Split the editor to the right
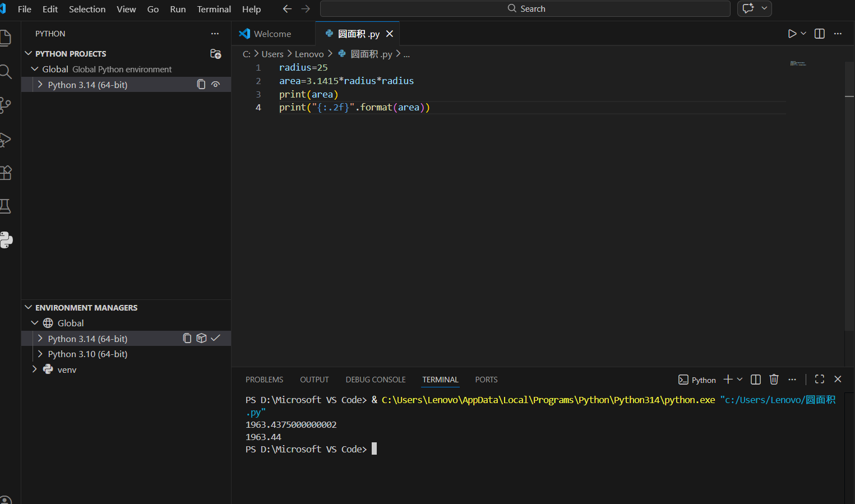The width and height of the screenshot is (855, 504). 820,34
